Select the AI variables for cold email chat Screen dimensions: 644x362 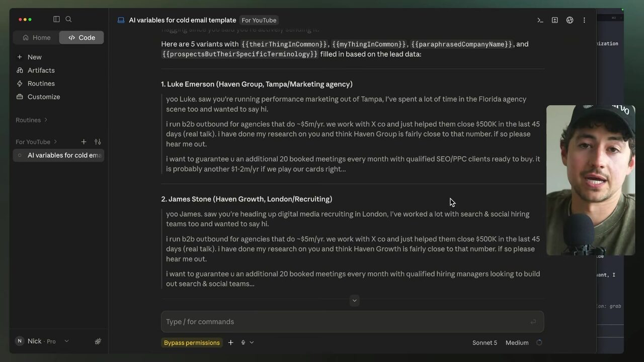point(58,155)
